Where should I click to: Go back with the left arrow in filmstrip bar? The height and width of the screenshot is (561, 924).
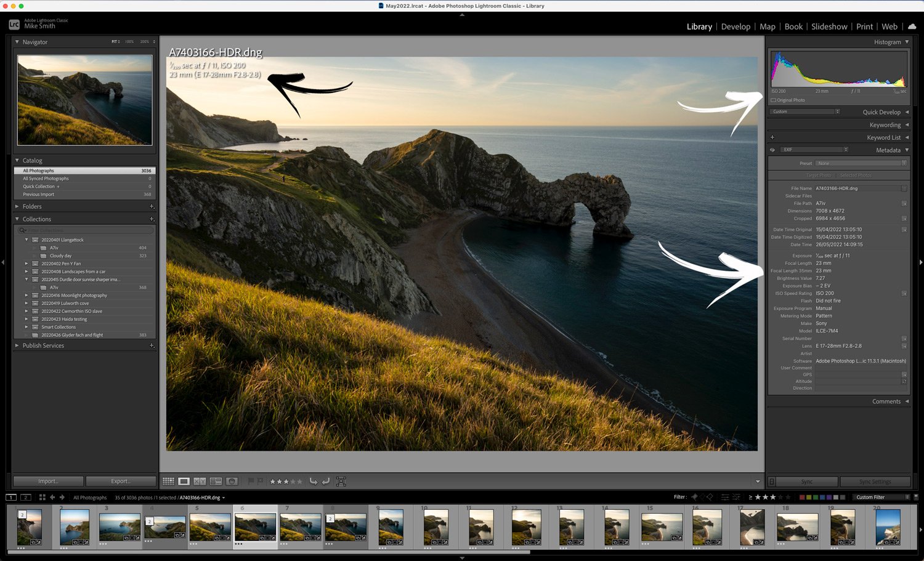(x=52, y=498)
